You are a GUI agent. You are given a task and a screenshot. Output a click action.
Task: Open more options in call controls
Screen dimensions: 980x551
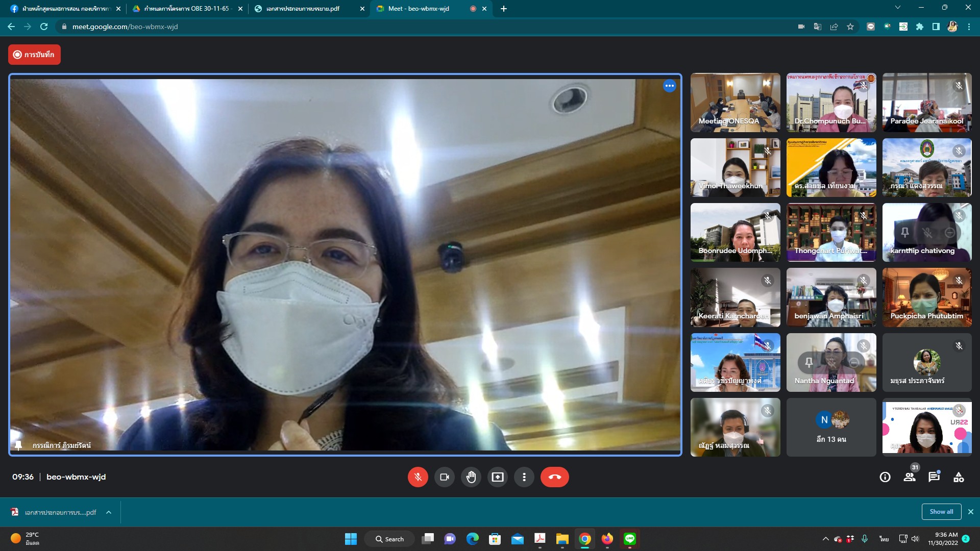pos(524,477)
